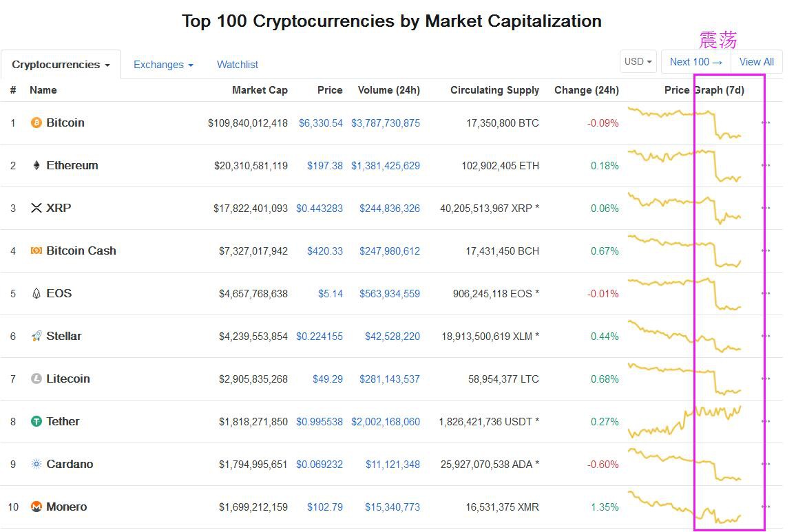796x532 pixels.
Task: Click the Bitcoin Cash logo icon
Action: click(x=36, y=251)
